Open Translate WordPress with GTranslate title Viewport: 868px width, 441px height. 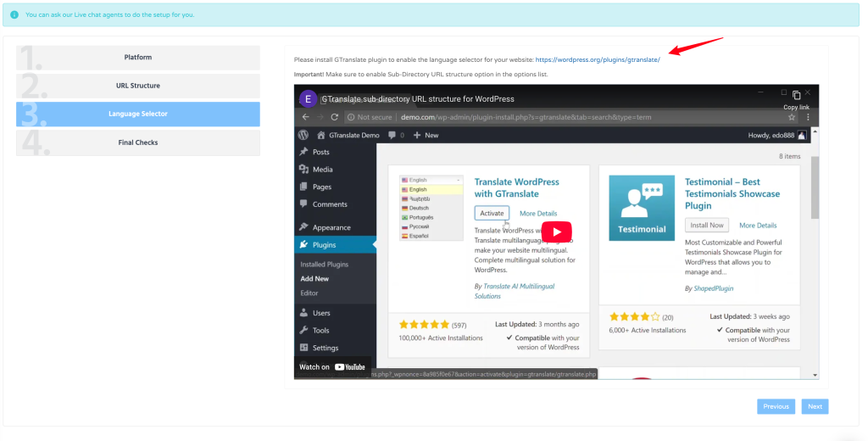pyautogui.click(x=516, y=187)
